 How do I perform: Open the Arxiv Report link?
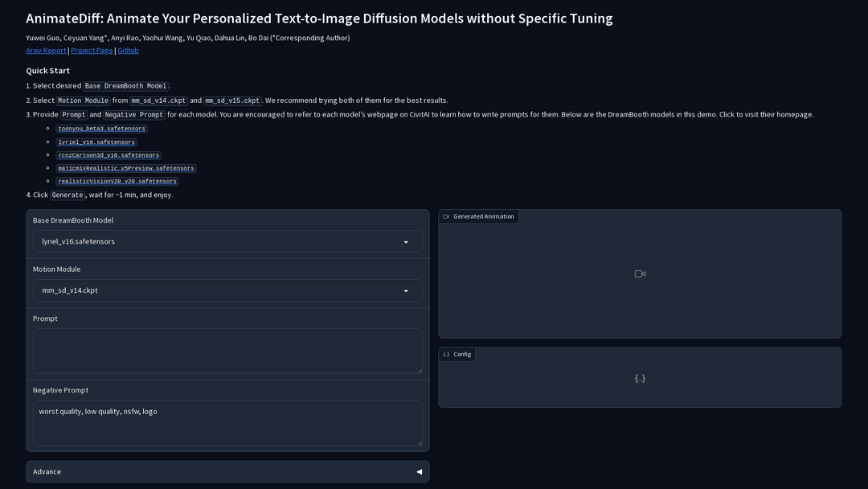pos(46,51)
